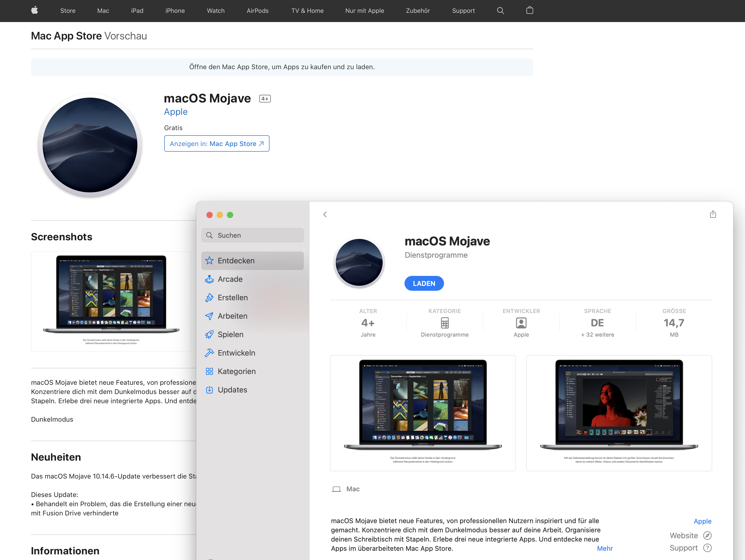Open the Galerie screenshot thumbnail with woman
745x560 pixels.
pyautogui.click(x=619, y=412)
